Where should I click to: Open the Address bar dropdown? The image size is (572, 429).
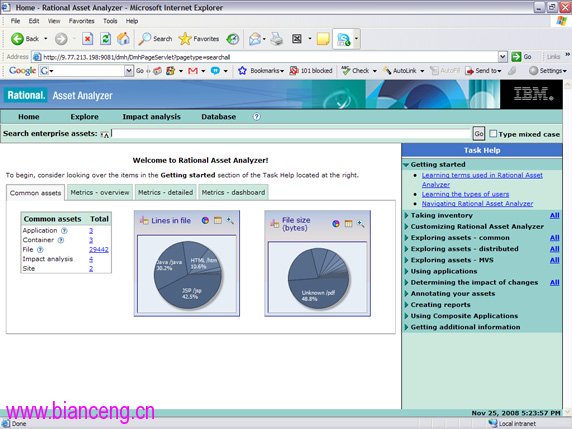[503, 57]
